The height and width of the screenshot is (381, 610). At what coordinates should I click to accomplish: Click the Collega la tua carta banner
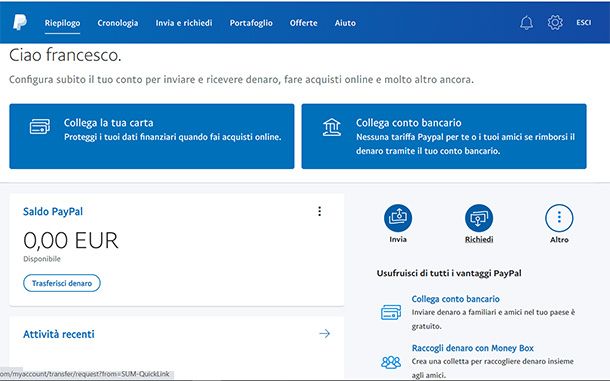[x=152, y=136]
